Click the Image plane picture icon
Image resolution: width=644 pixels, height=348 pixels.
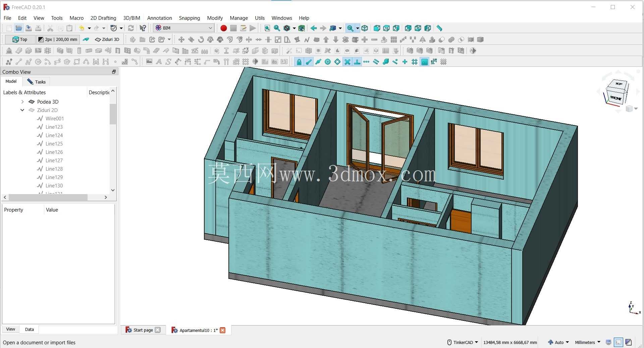click(149, 62)
